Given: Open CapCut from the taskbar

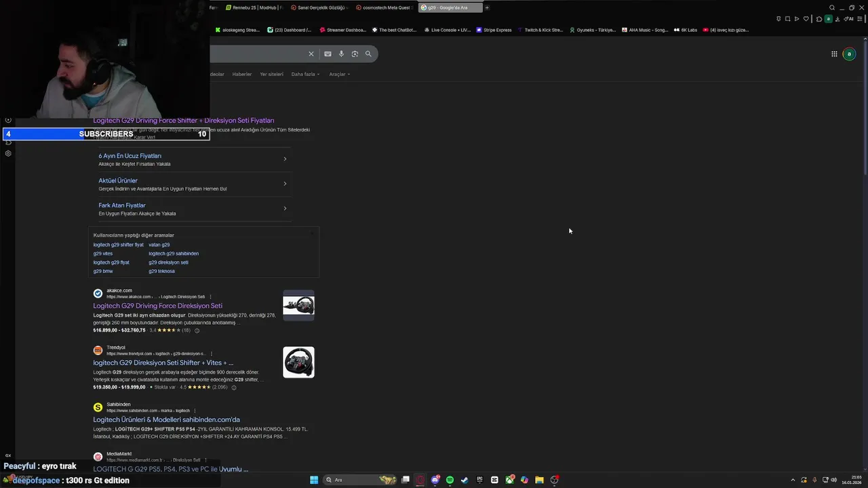Looking at the screenshot, I should [494, 480].
